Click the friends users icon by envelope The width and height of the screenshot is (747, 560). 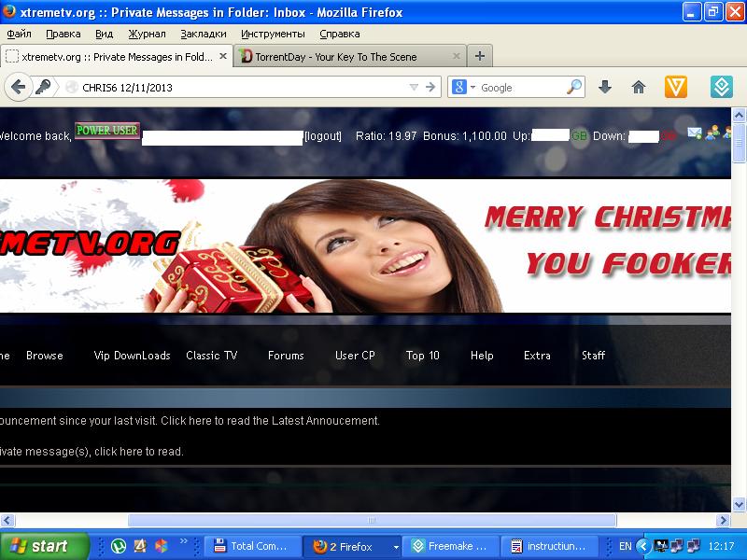[x=712, y=133]
